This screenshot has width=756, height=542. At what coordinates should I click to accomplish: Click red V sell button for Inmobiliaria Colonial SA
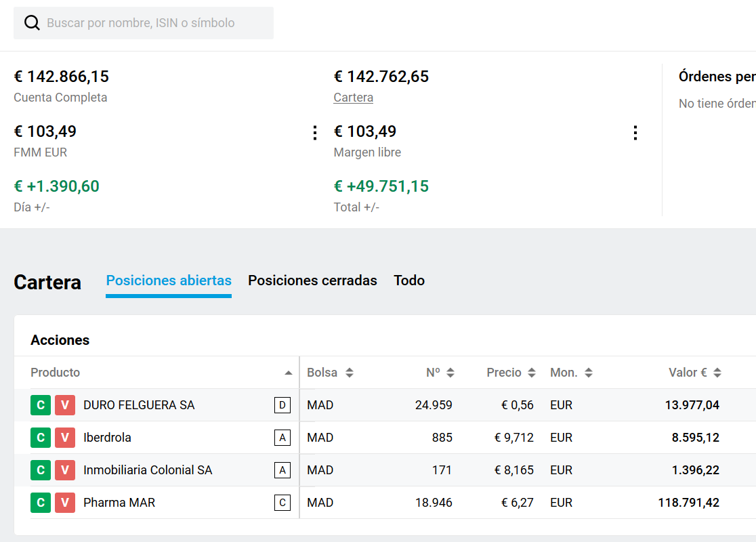[x=64, y=470]
